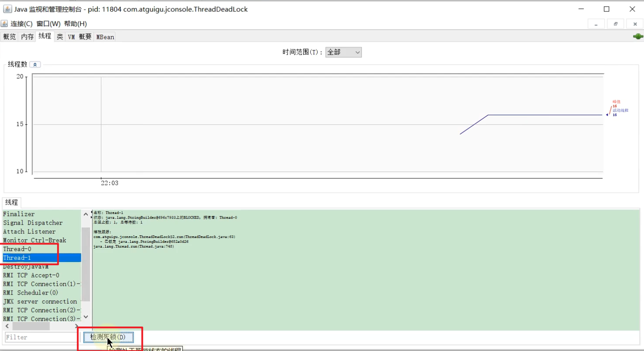
Task: Select Thread-0 in the thread list
Action: (x=42, y=249)
